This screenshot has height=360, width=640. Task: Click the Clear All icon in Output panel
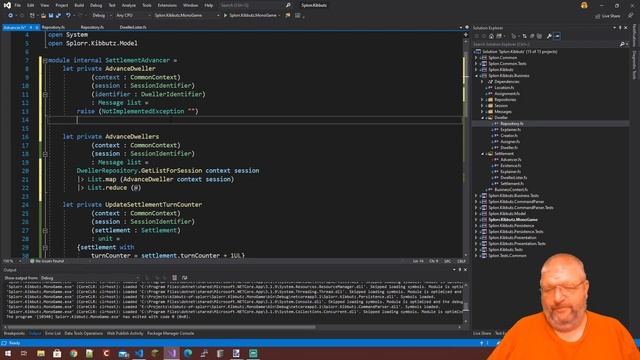point(174,278)
